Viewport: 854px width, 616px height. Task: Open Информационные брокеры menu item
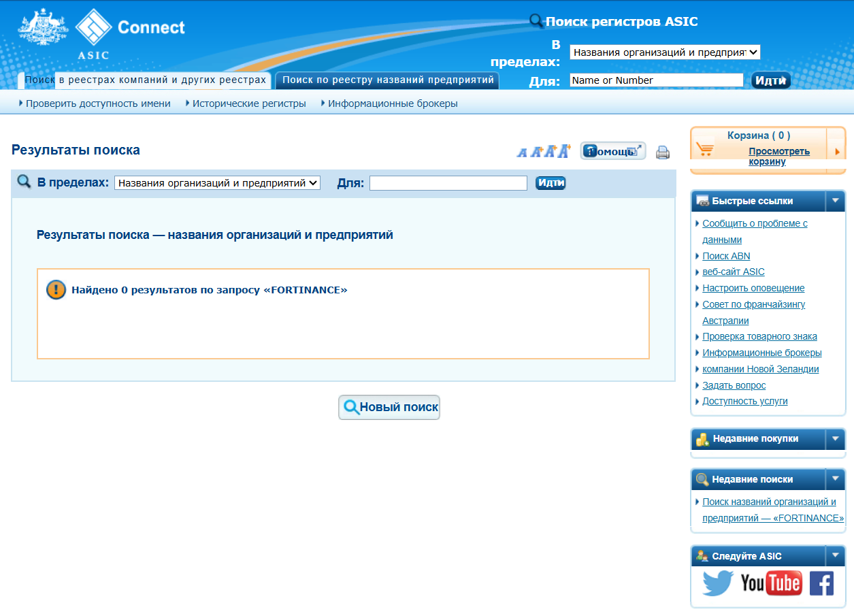[393, 103]
